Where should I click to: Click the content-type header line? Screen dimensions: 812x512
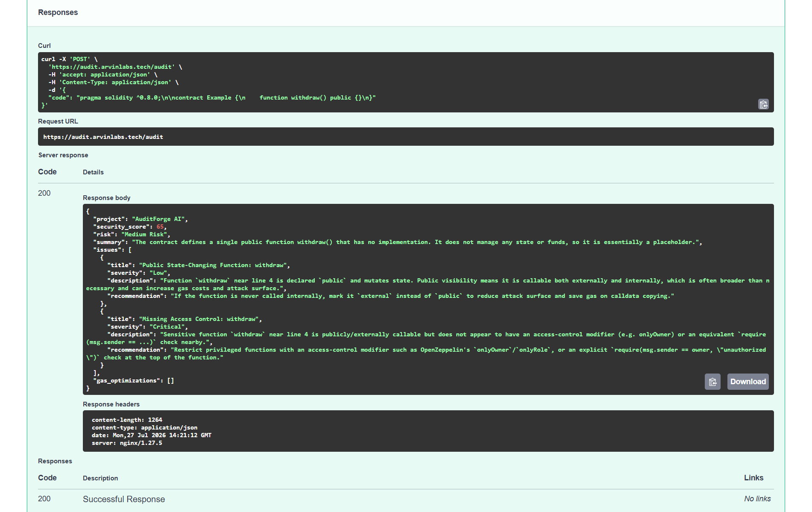click(x=144, y=427)
